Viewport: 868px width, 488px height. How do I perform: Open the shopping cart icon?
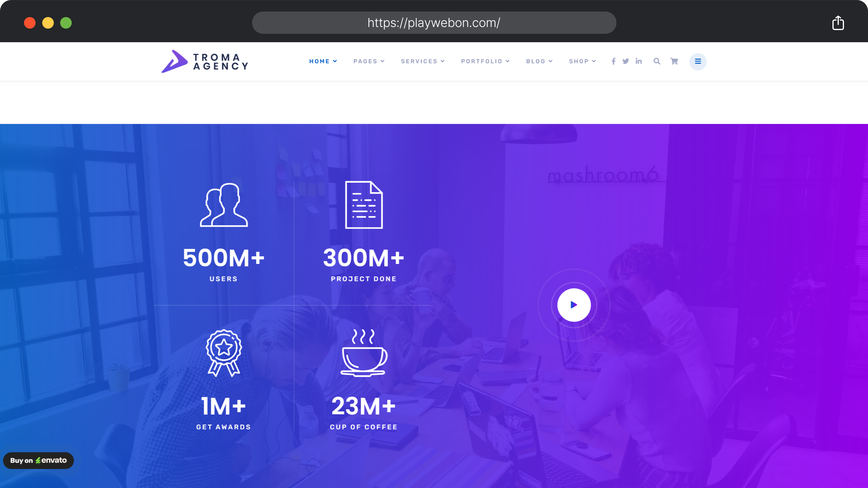point(674,61)
